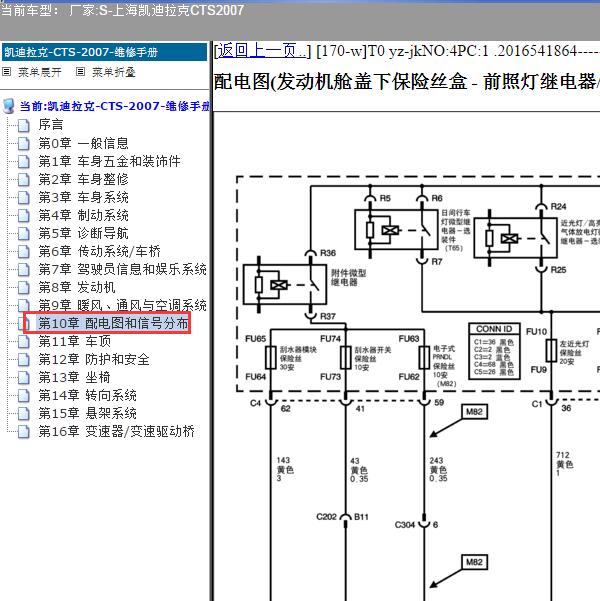
Task: Click the page icon beside 第7章
Action: (x=24, y=269)
